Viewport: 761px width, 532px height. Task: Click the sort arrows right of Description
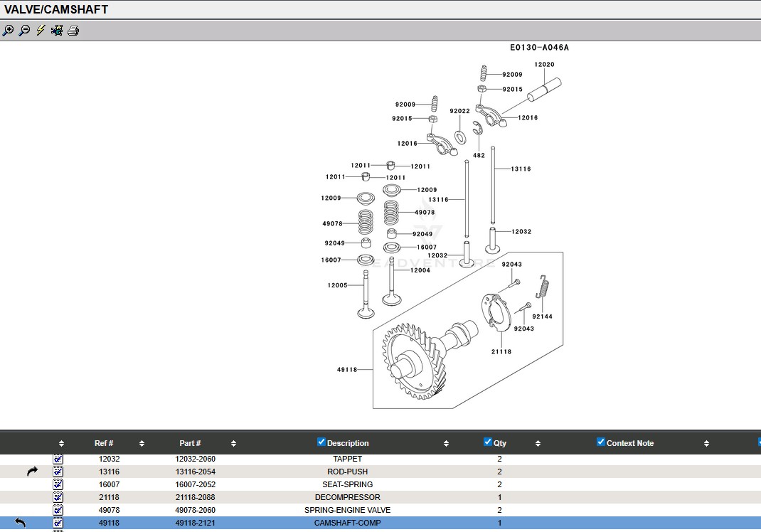pos(446,443)
